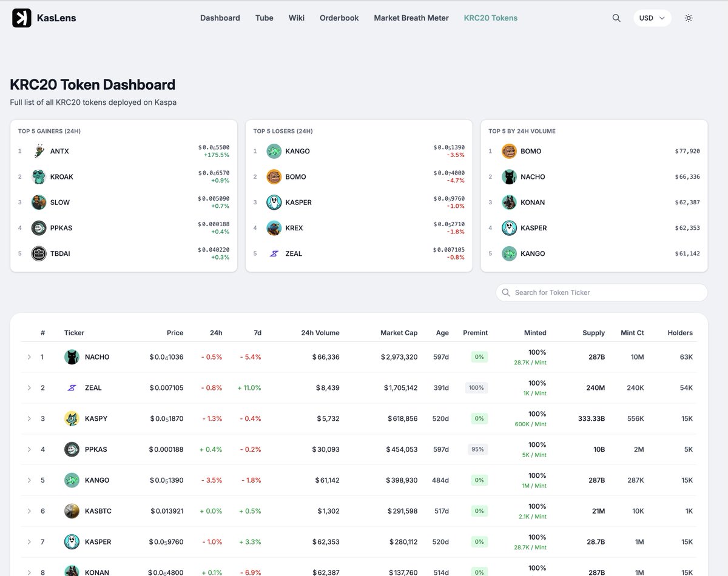This screenshot has width=728, height=576.
Task: Expand the NACHO table row chevron
Action: pyautogui.click(x=29, y=357)
